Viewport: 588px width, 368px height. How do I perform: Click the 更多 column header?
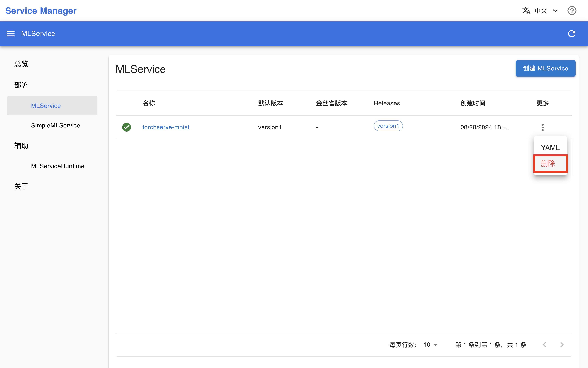543,103
